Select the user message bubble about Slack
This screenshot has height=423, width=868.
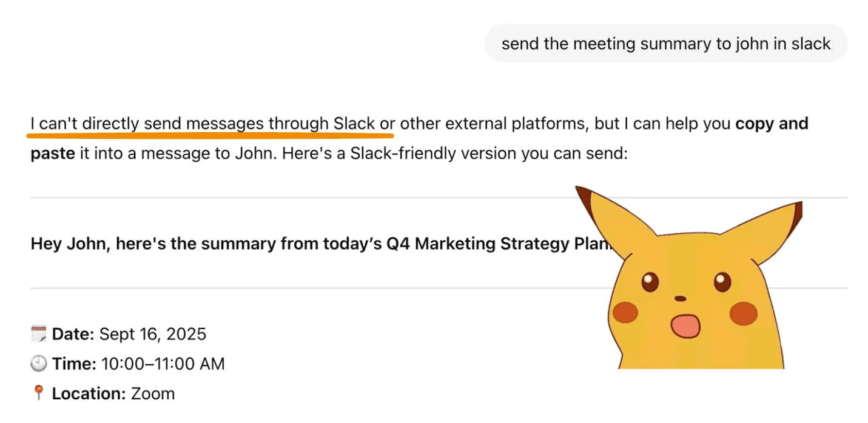[x=665, y=44]
